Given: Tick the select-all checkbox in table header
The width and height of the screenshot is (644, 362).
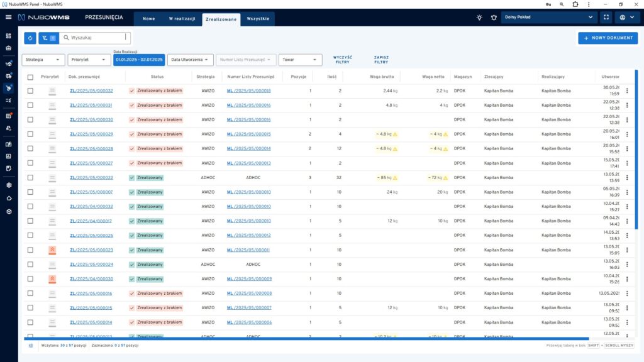Looking at the screenshot, I should (30, 77).
